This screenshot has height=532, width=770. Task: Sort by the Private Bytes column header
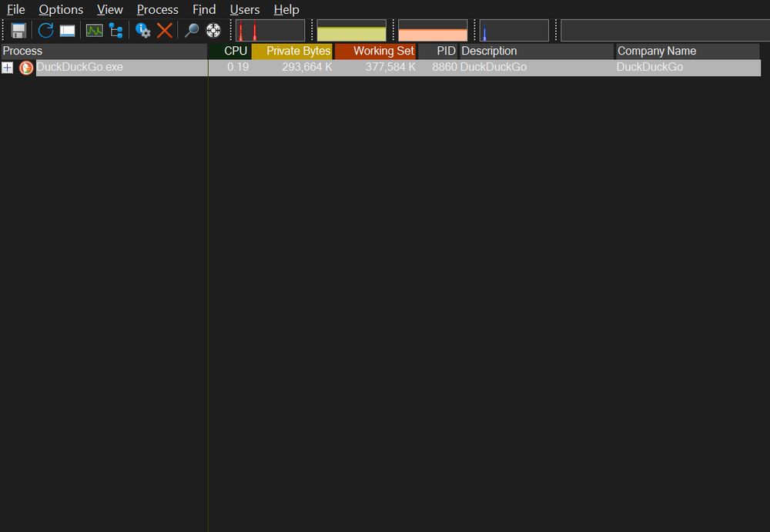coord(292,51)
